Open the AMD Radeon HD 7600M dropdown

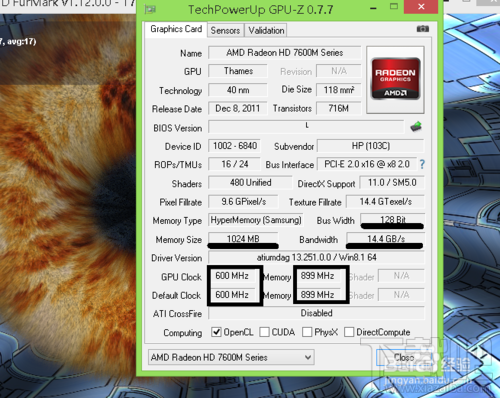pos(231,357)
